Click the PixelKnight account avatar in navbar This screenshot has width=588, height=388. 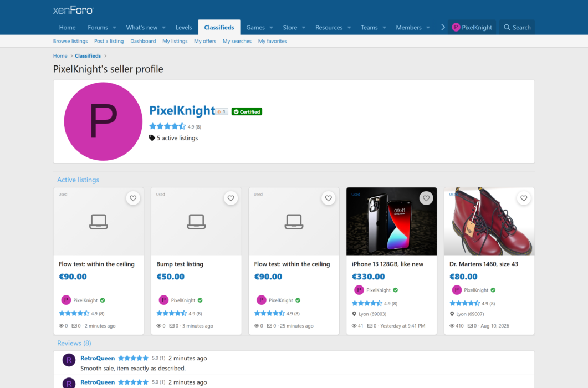[456, 27]
